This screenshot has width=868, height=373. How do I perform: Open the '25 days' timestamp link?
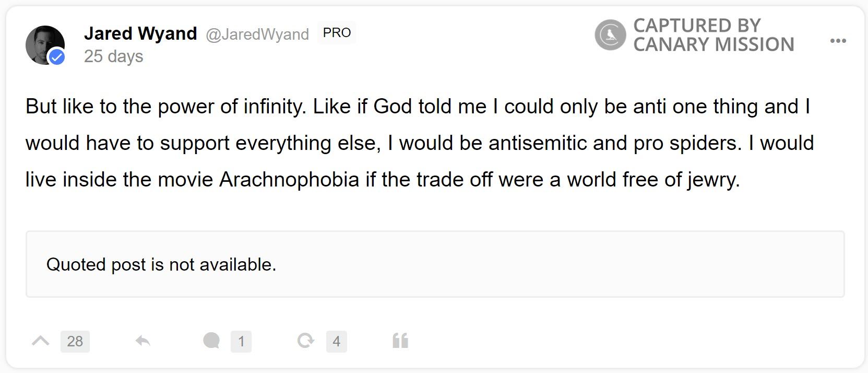(x=114, y=56)
